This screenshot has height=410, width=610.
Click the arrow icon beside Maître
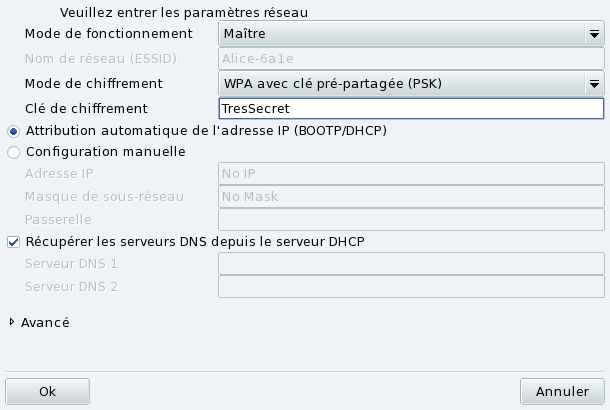(593, 33)
